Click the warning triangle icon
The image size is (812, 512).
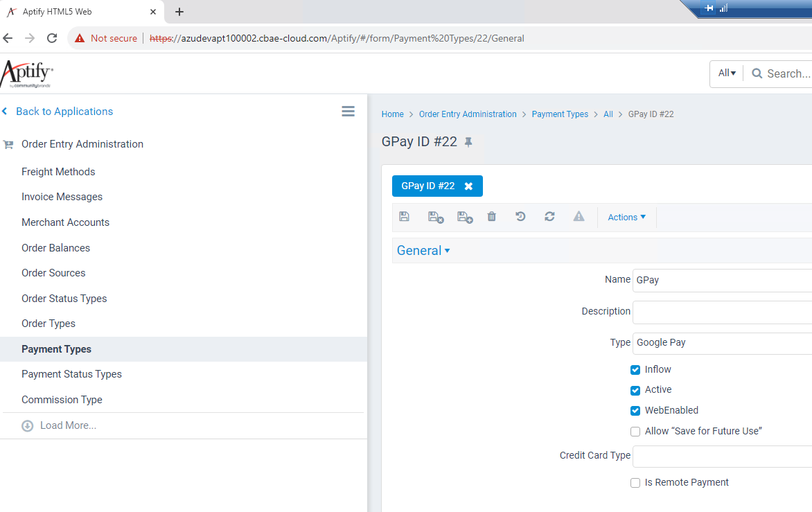[x=579, y=217]
